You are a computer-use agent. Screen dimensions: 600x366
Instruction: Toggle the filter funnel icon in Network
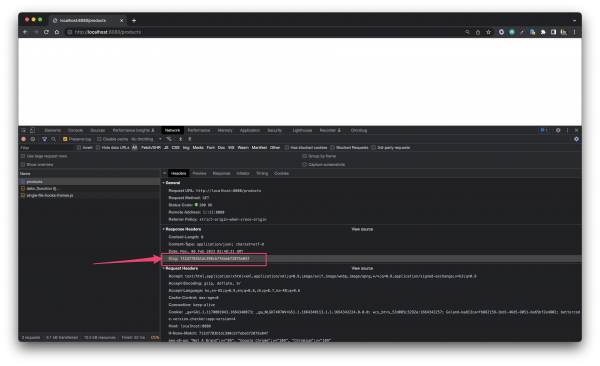pyautogui.click(x=44, y=139)
